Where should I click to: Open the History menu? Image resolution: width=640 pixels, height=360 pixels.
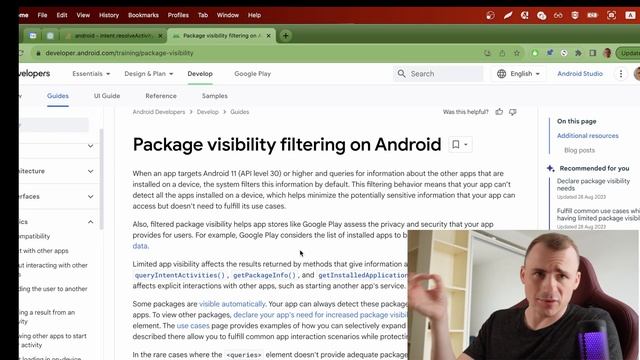[109, 15]
